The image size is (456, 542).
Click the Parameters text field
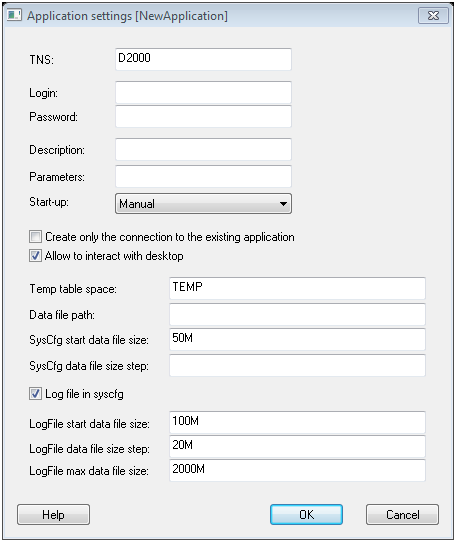pyautogui.click(x=203, y=176)
